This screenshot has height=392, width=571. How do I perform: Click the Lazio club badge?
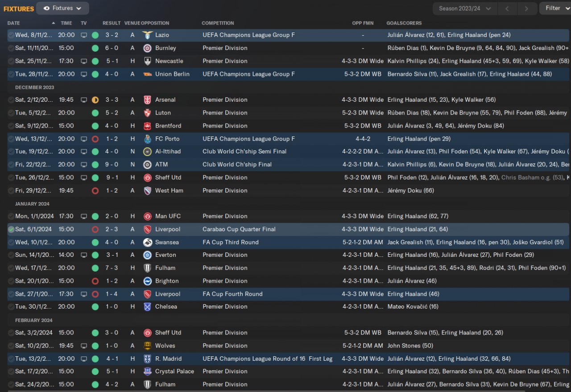(x=147, y=35)
